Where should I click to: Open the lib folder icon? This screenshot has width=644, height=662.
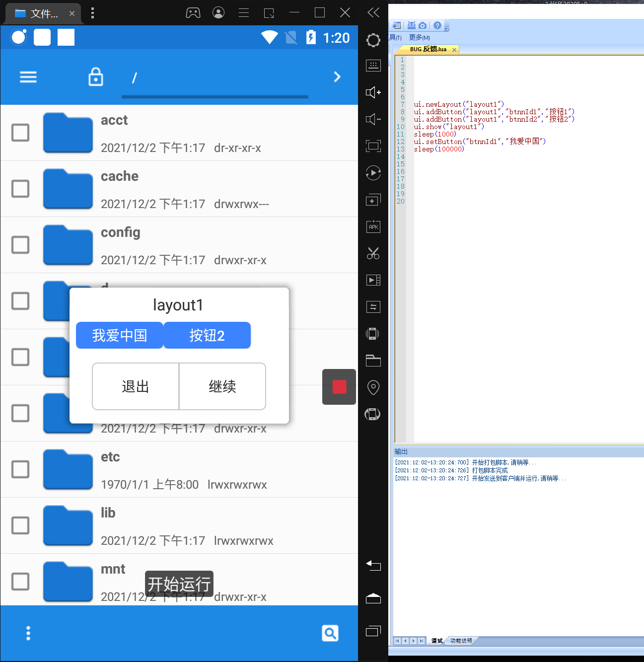tap(68, 525)
